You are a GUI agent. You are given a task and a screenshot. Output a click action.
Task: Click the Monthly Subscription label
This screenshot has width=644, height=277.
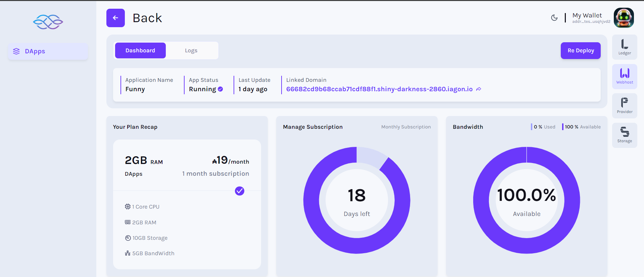[406, 127]
